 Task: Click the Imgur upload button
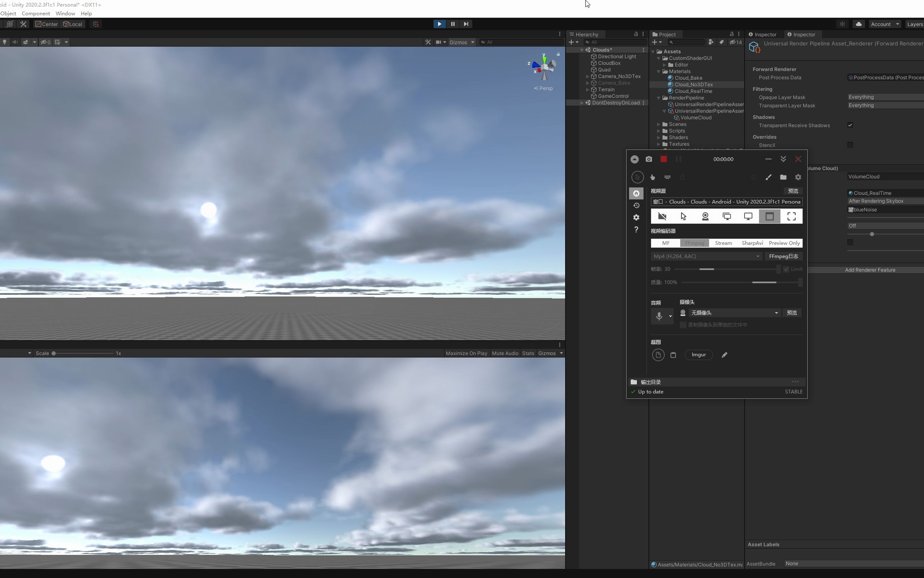click(x=698, y=355)
